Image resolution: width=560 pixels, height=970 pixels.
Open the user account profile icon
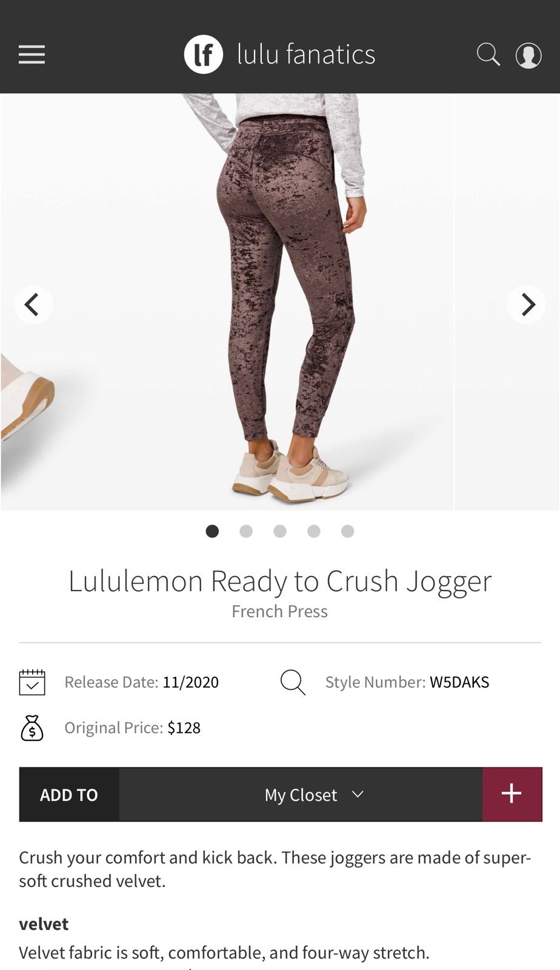click(x=528, y=55)
